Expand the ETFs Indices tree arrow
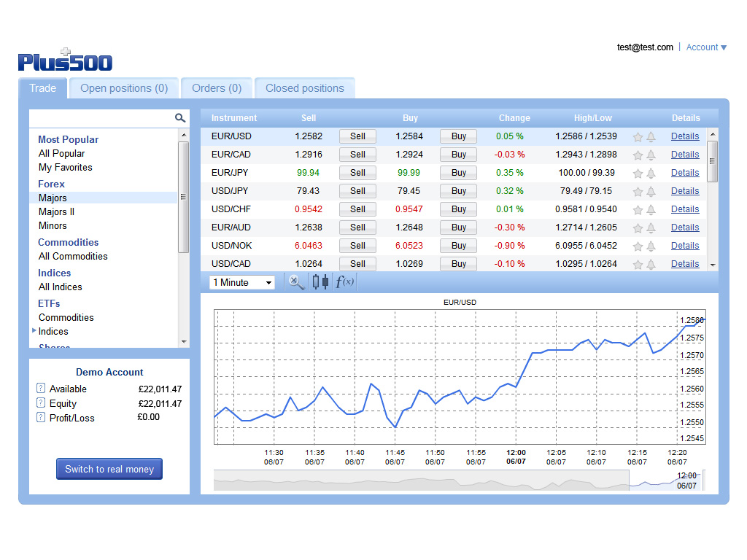 tap(34, 330)
